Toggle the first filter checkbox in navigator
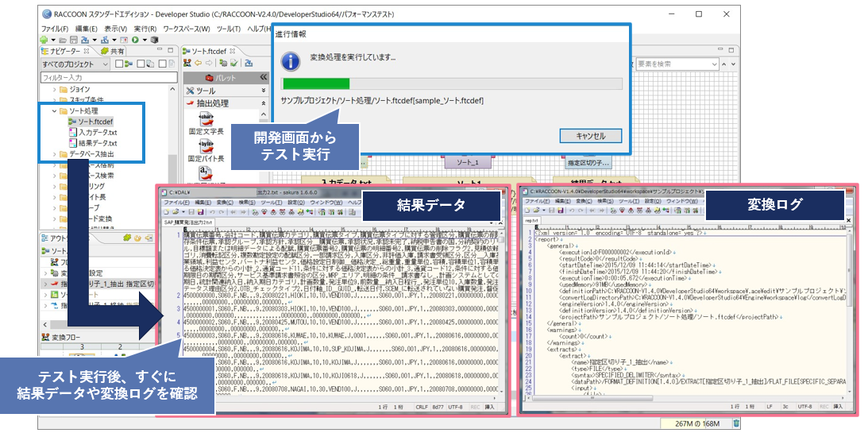Image resolution: width=868 pixels, height=433 pixels. 118,64
